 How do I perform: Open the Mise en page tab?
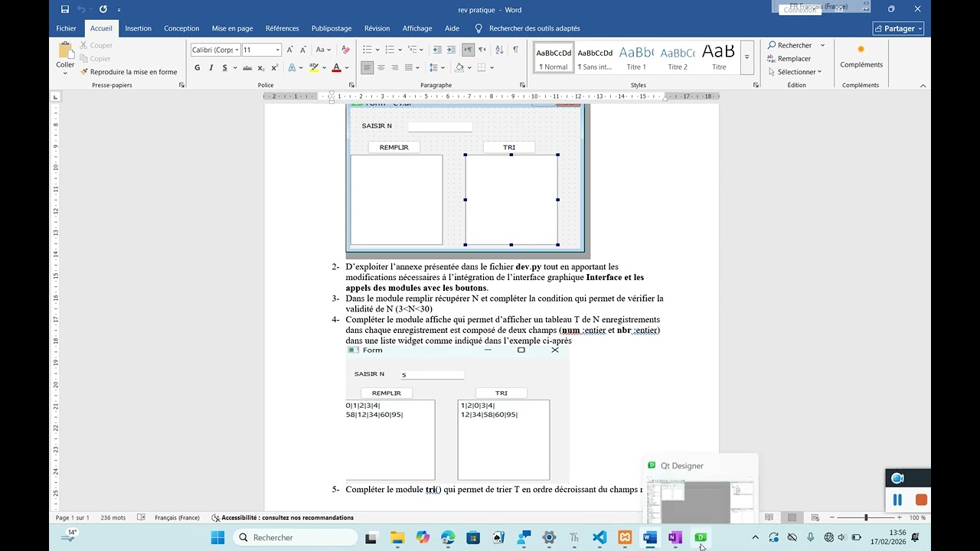(232, 28)
